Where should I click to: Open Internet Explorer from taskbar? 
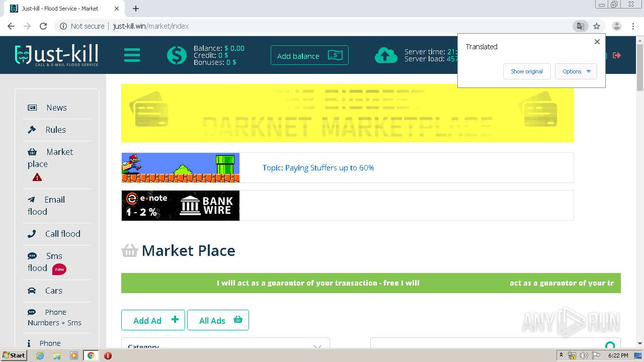pyautogui.click(x=40, y=355)
